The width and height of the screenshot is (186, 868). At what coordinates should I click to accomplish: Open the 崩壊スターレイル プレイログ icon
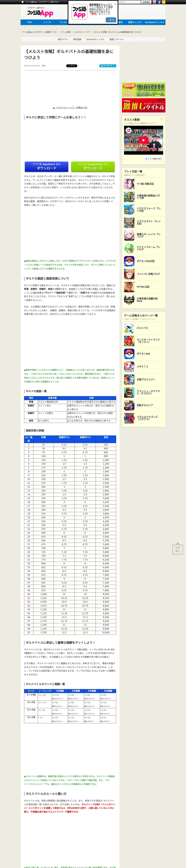tap(129, 235)
